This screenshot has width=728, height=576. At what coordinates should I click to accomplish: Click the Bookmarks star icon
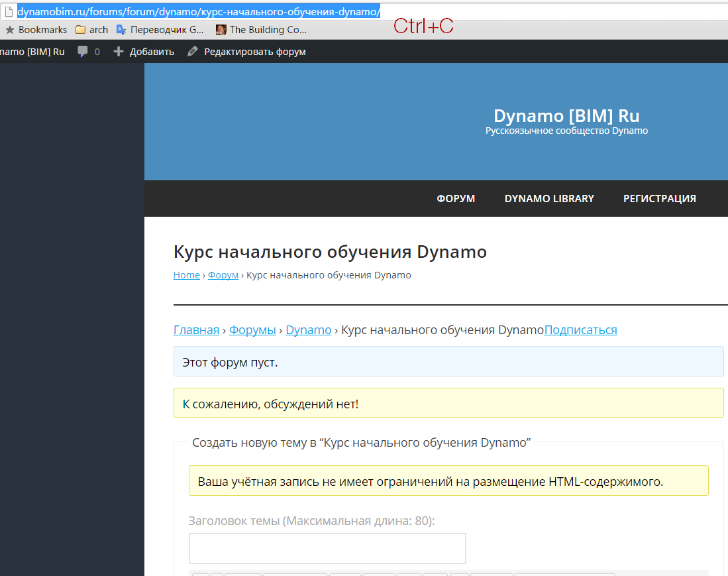(10, 30)
